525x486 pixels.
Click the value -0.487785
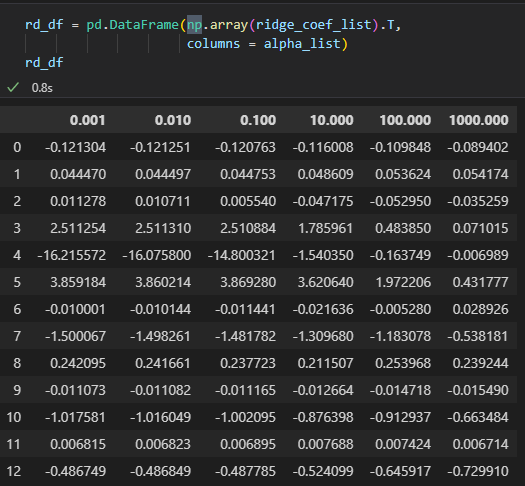coord(246,471)
